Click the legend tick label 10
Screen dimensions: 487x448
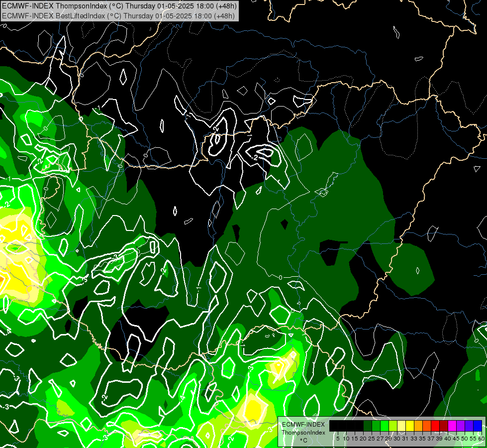(346, 439)
